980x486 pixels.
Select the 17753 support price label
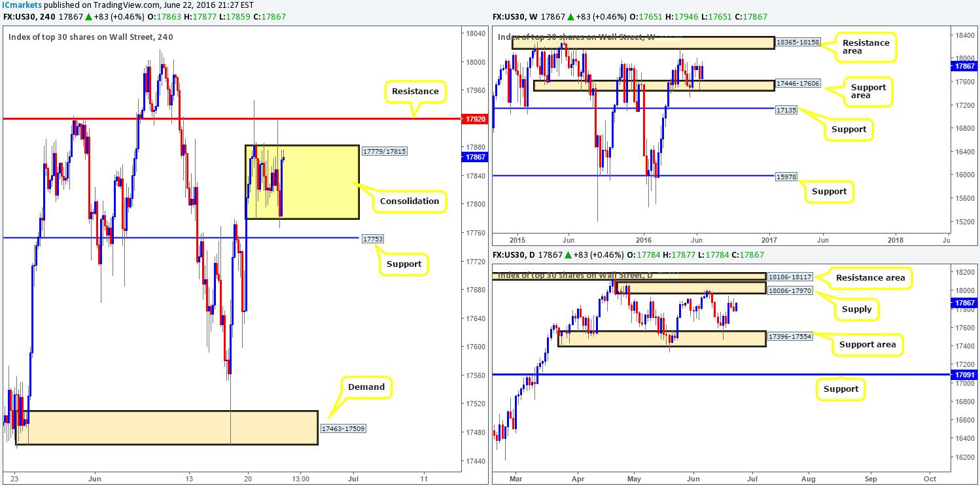click(x=372, y=239)
